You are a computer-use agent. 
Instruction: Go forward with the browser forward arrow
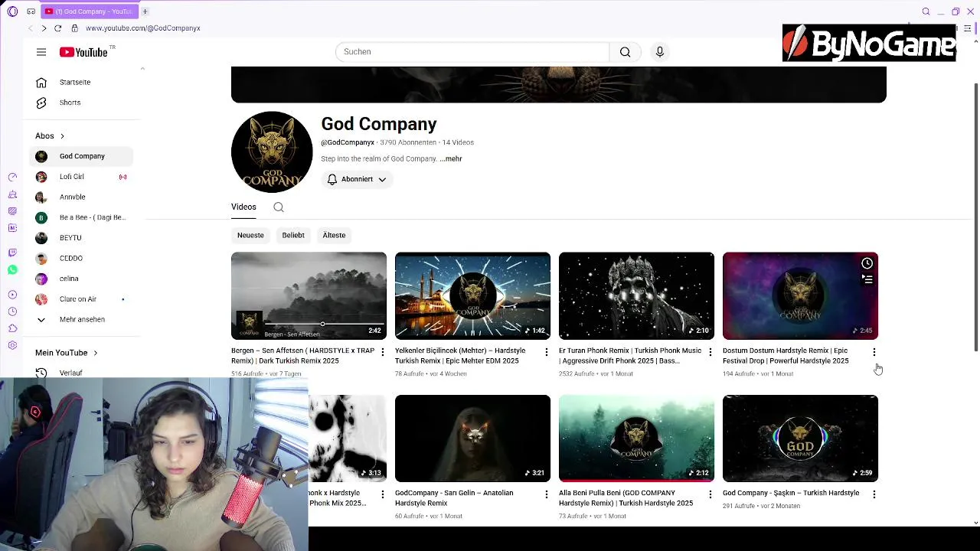pyautogui.click(x=44, y=28)
